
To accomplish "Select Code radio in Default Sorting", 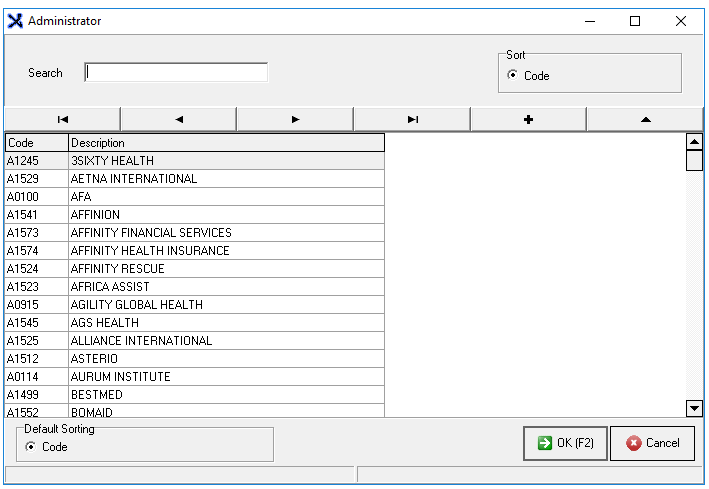I will (31, 447).
